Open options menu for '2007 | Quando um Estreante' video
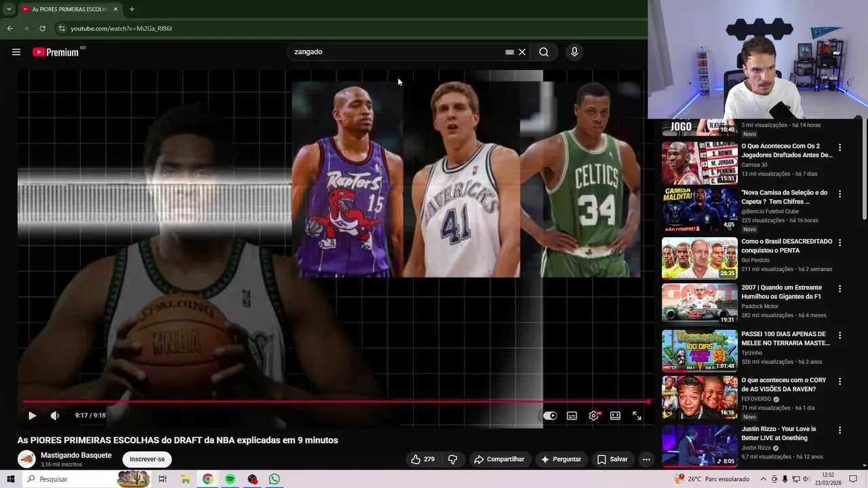Viewport: 868px width, 488px height. point(840,289)
